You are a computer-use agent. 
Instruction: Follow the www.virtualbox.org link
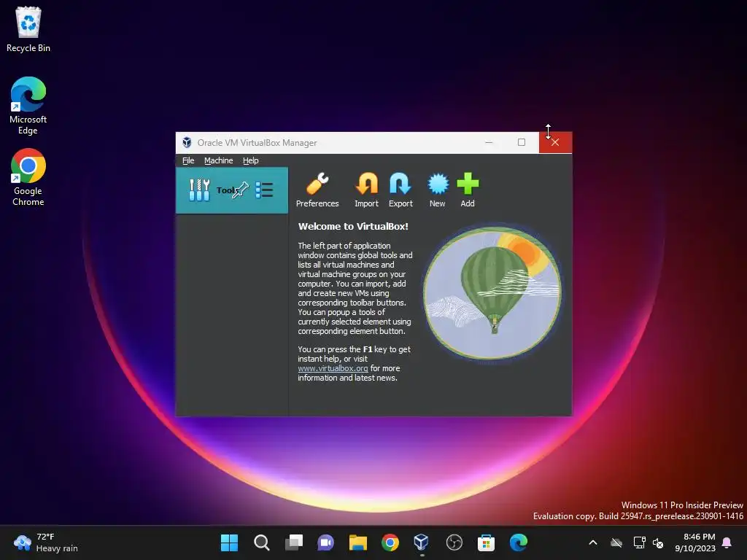[333, 368]
